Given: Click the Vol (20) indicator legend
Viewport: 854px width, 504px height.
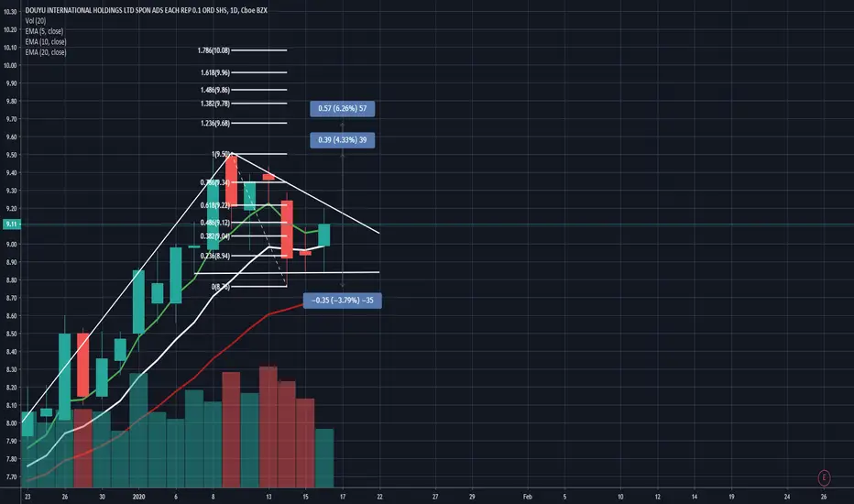Looking at the screenshot, I should tap(36, 21).
